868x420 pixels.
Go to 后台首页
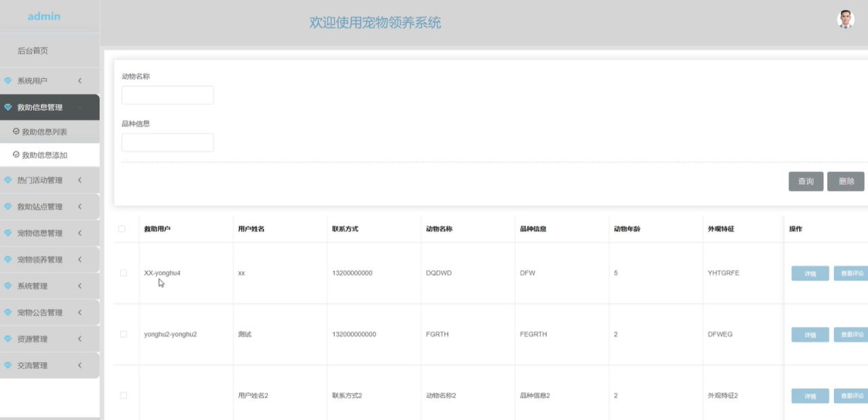pos(33,51)
